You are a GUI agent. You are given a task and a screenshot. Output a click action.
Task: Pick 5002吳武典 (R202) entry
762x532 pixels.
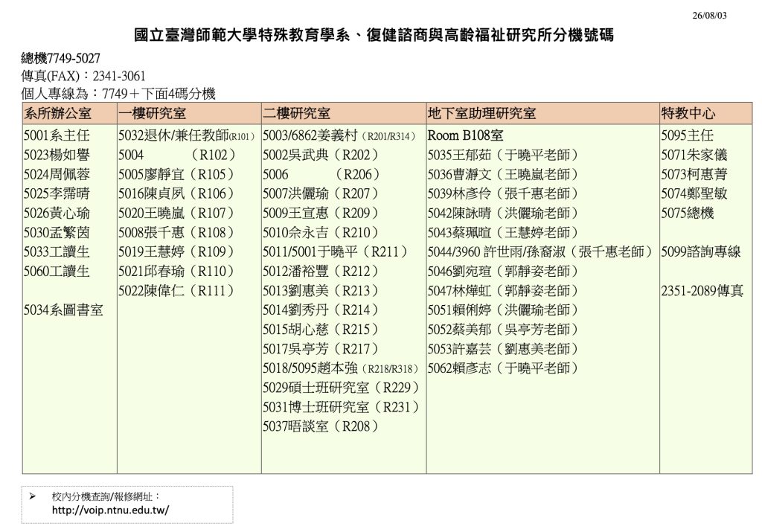tap(321, 155)
